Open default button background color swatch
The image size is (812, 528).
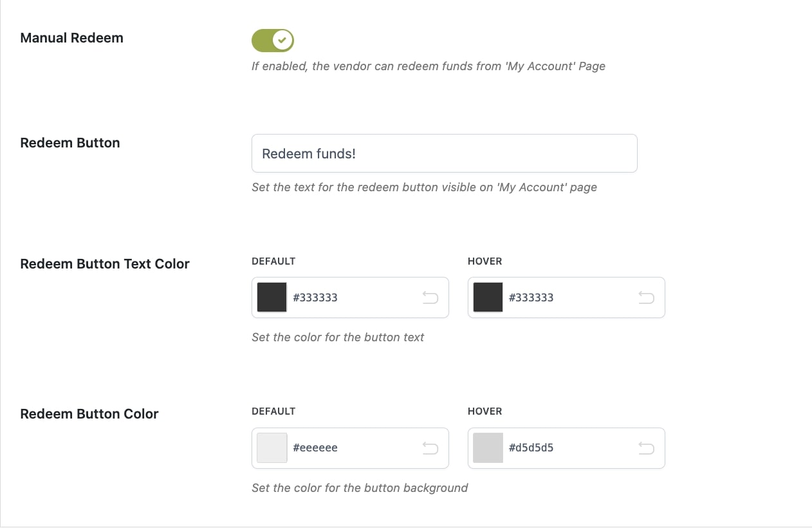[272, 448]
